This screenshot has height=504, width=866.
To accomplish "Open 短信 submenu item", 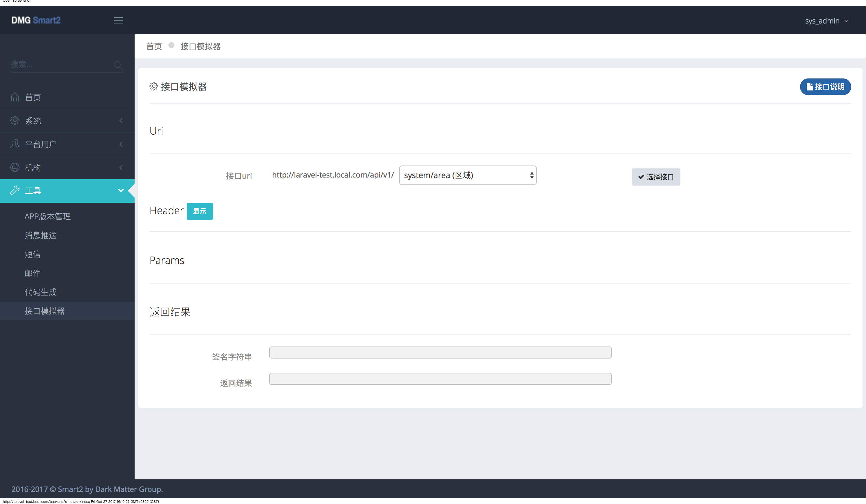I will [x=33, y=254].
